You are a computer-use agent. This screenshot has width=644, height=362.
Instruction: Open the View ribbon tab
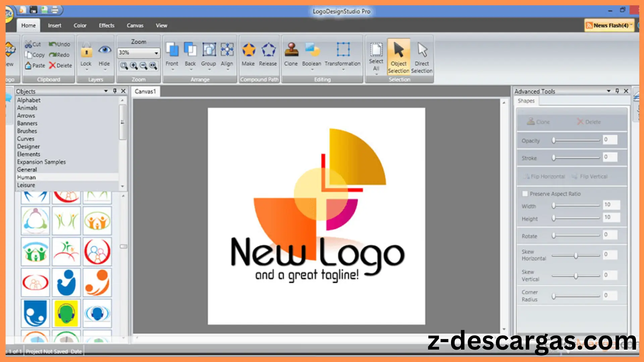[161, 25]
